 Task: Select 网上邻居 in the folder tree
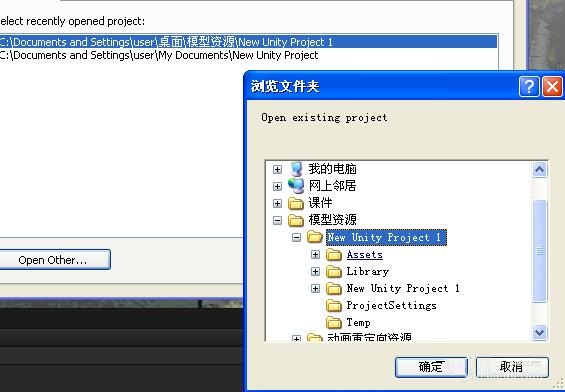pos(332,186)
